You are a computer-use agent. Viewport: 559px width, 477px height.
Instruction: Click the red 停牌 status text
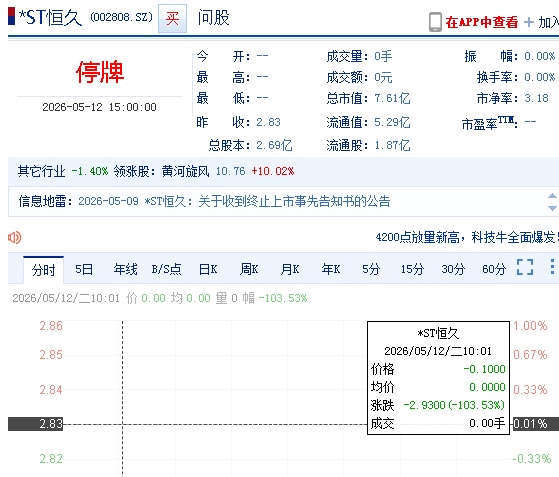pyautogui.click(x=100, y=72)
